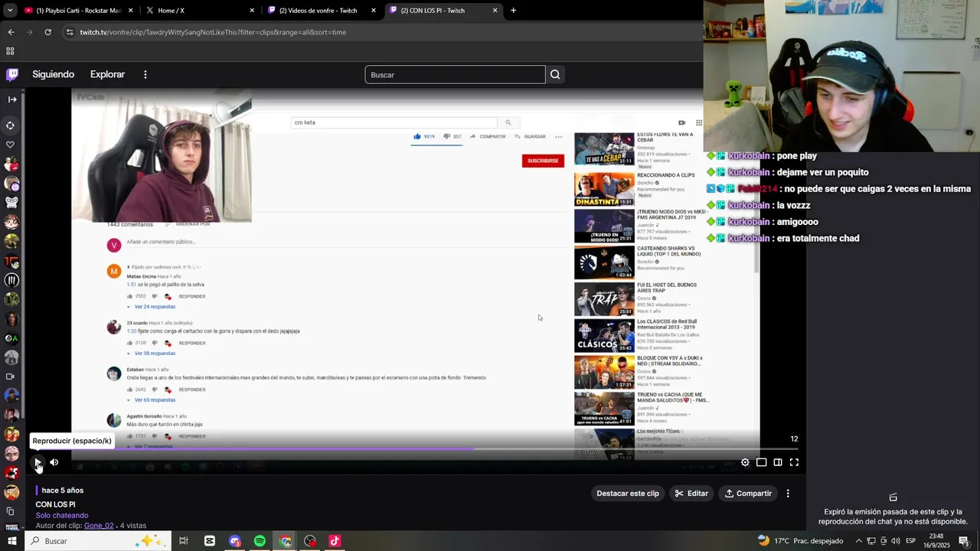
Task: Open TikTok from the taskbar
Action: point(335,541)
